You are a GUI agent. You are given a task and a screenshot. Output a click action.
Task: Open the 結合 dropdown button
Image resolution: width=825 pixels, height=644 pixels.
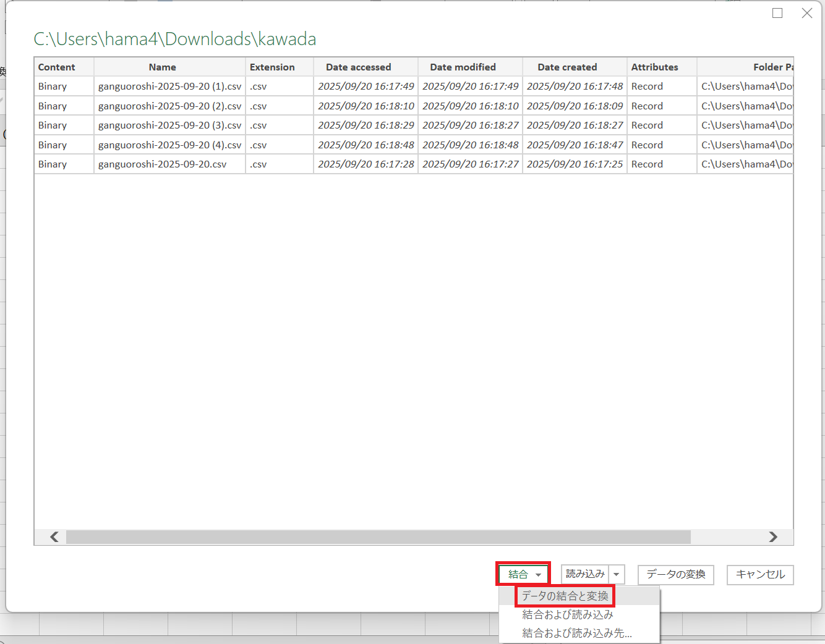pos(523,574)
